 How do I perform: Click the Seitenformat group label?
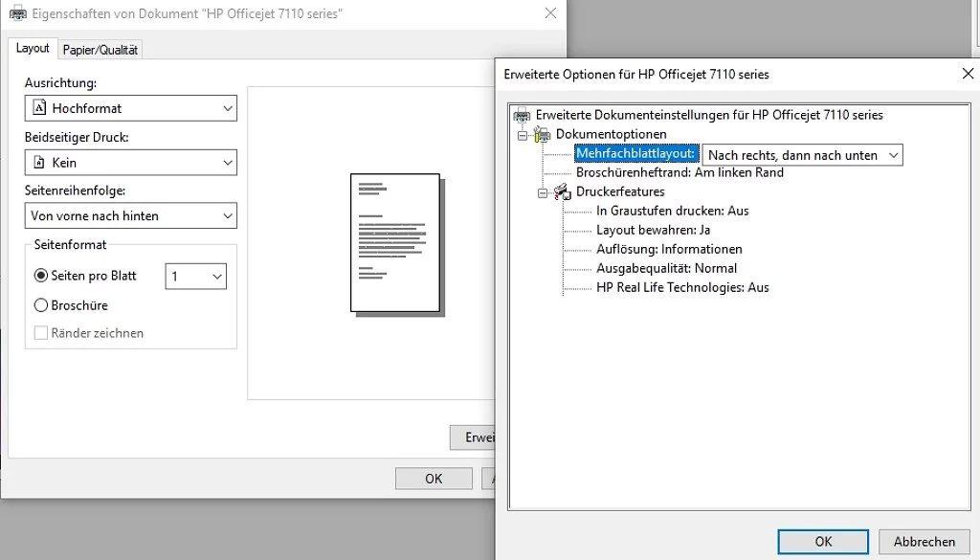pyautogui.click(x=70, y=244)
